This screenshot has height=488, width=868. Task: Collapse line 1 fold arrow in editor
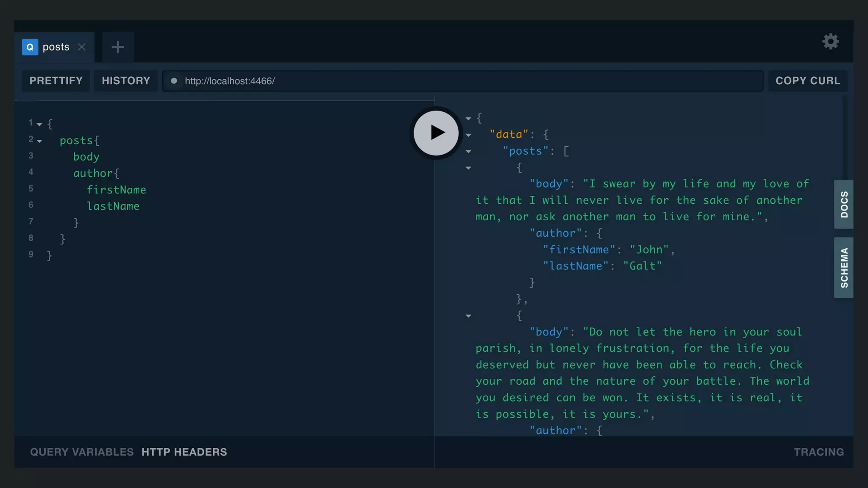[39, 125]
